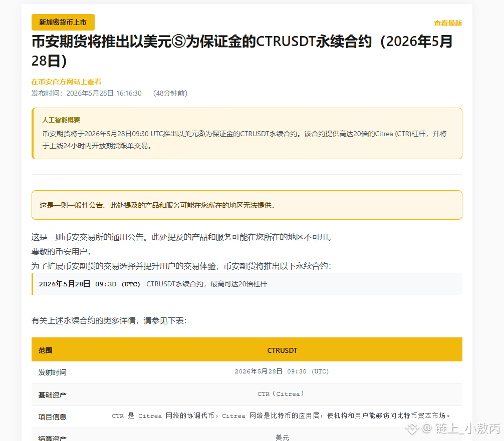Viewport: 504px width, 441px height.
Task: Open the 查看最新 link
Action: pyautogui.click(x=448, y=23)
